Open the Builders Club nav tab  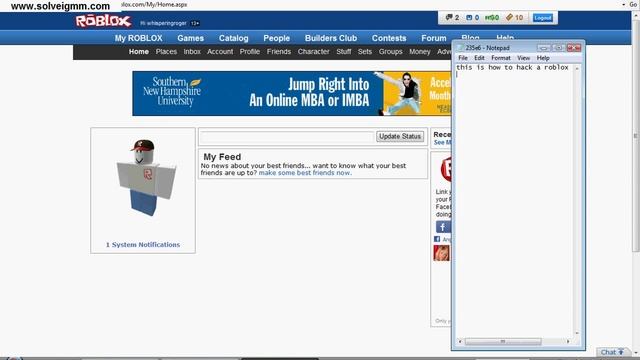(x=331, y=38)
